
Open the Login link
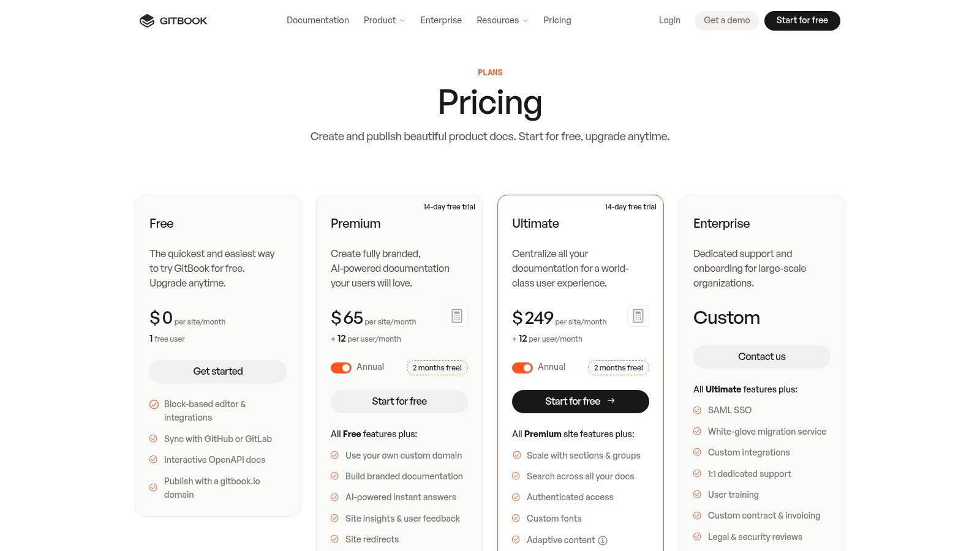pos(669,20)
